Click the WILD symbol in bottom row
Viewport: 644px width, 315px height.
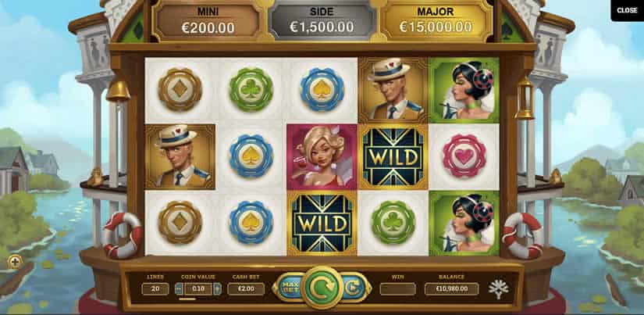[322, 224]
